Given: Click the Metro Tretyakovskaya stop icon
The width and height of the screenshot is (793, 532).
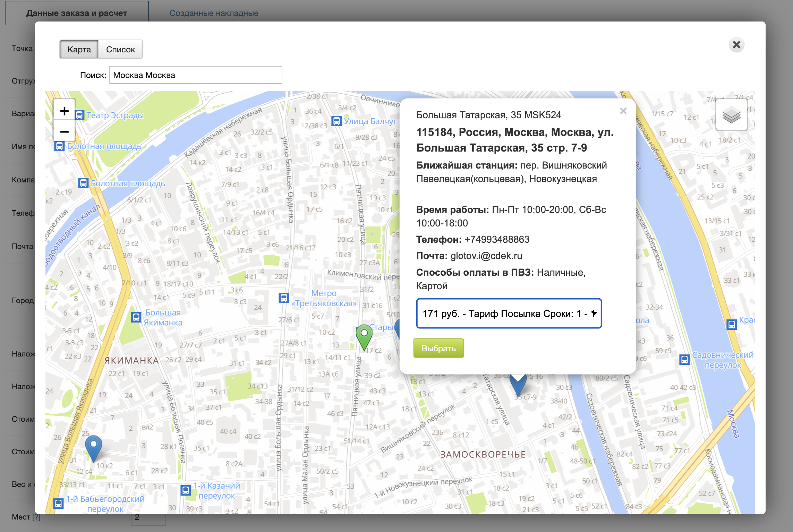Looking at the screenshot, I should tap(284, 298).
